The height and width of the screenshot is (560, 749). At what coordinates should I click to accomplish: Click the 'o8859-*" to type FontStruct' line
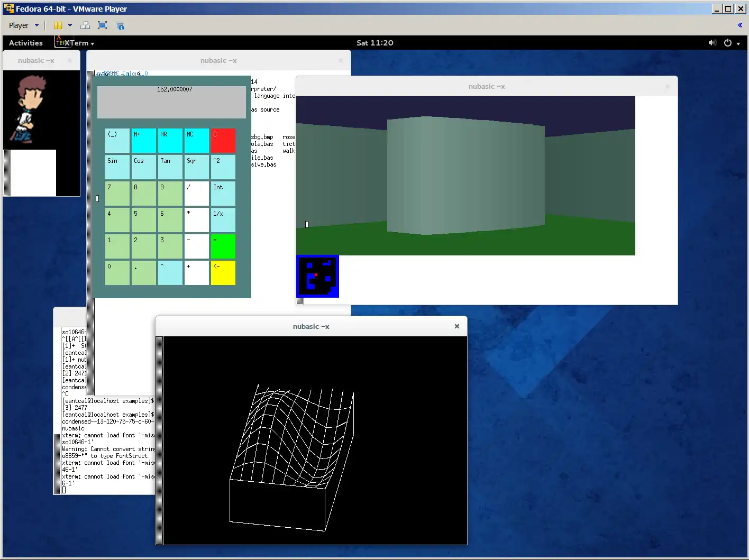[x=105, y=456]
